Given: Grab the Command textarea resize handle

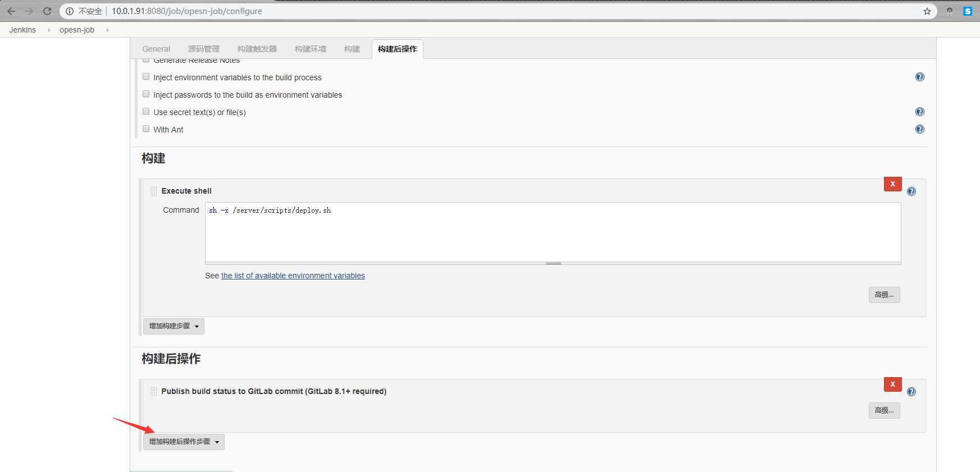Looking at the screenshot, I should click(553, 263).
